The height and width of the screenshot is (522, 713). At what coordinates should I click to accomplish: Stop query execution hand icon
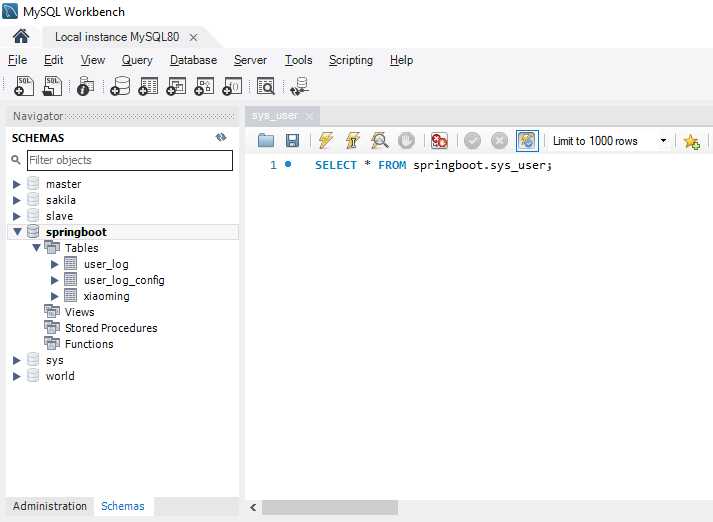(x=406, y=141)
